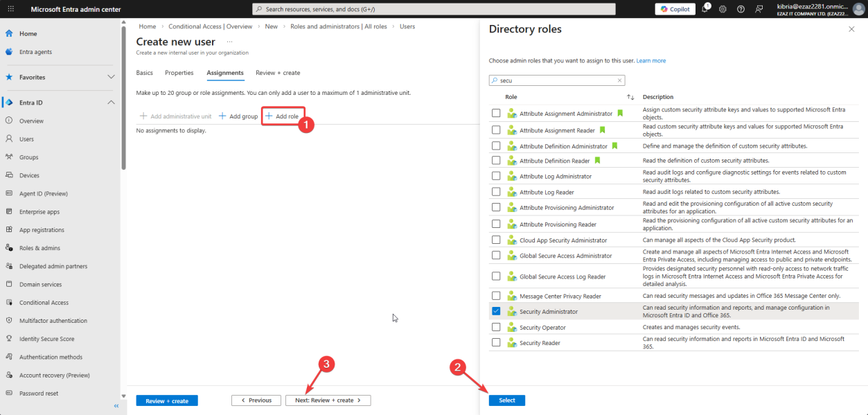Viewport: 868px width, 415px height.
Task: Open Agent ID (Preview) in sidebar
Action: (x=43, y=193)
